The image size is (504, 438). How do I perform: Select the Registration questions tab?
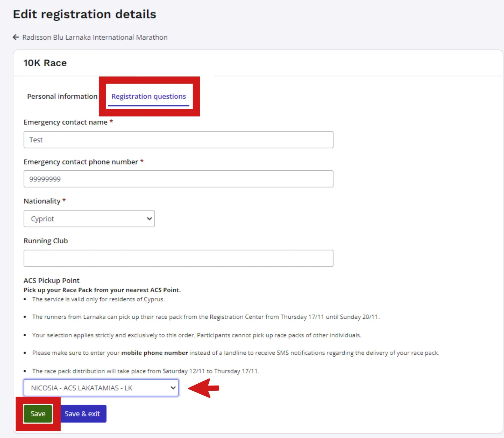[149, 96]
